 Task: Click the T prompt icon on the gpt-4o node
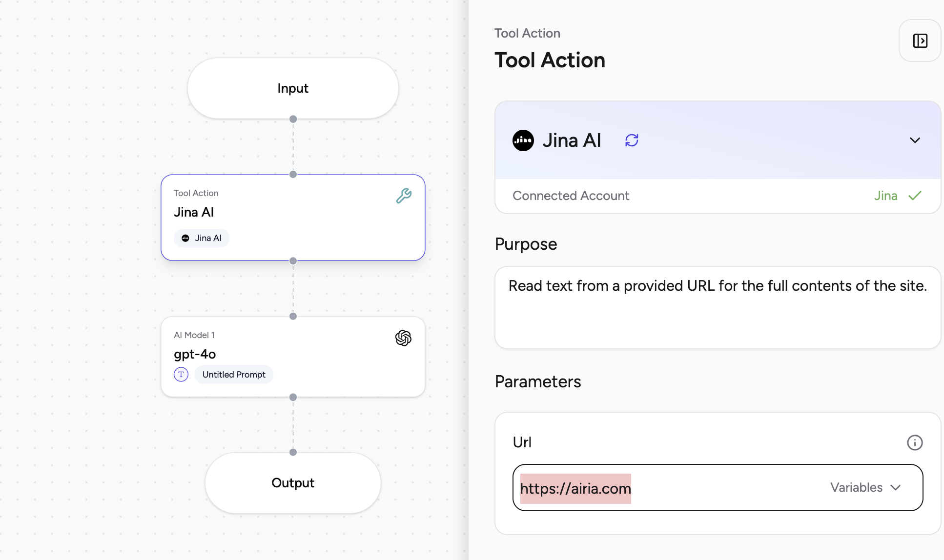181,375
